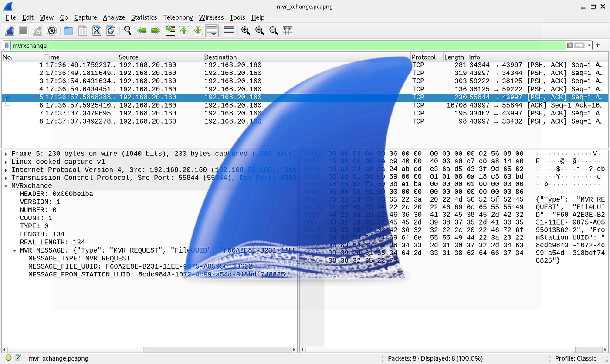Open the capture options gear icon
The width and height of the screenshot is (610, 364).
pos(52,30)
